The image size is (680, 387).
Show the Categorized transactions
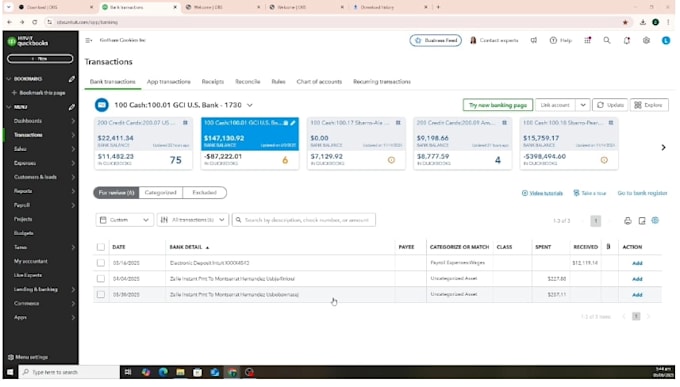(x=160, y=193)
